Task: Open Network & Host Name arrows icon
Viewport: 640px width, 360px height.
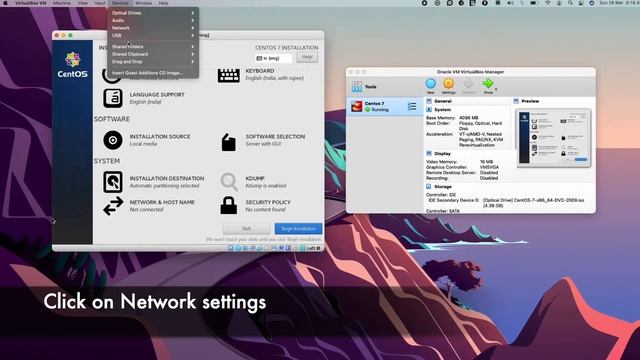Action: [x=113, y=206]
